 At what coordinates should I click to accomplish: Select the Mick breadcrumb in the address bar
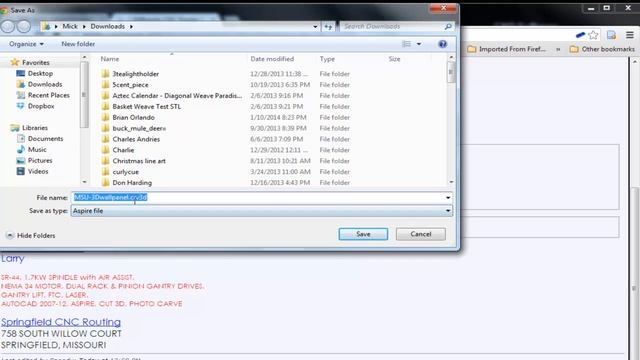coord(70,26)
